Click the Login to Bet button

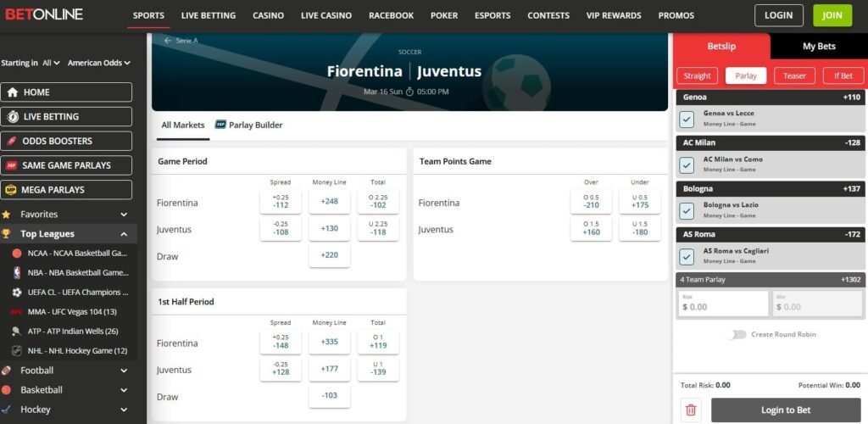(786, 410)
